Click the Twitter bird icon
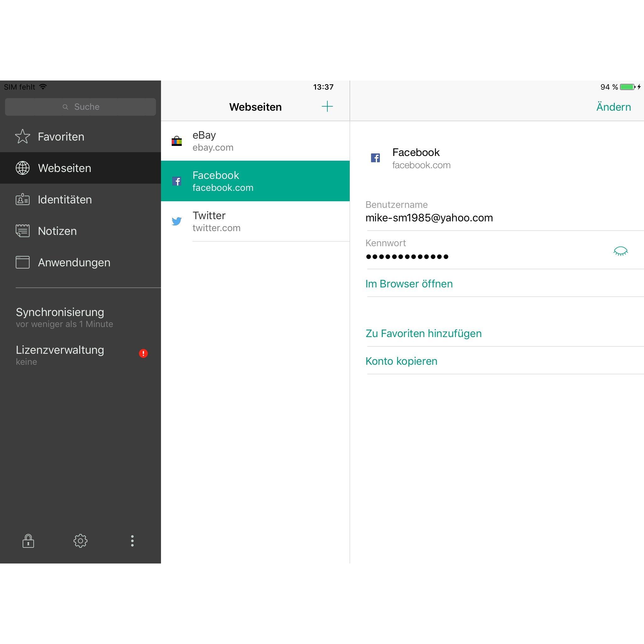Image resolution: width=644 pixels, height=644 pixels. pyautogui.click(x=177, y=221)
